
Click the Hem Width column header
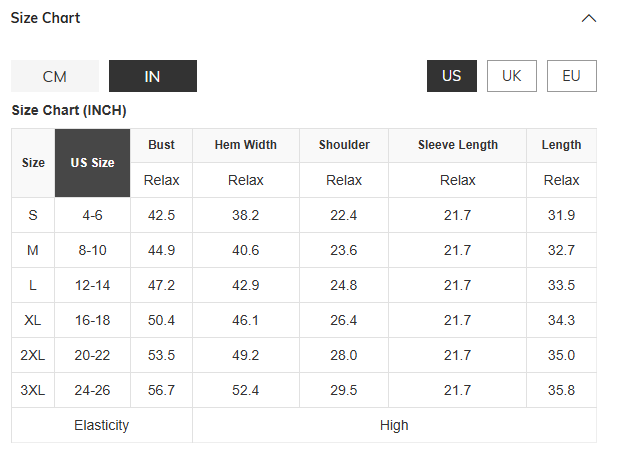click(x=246, y=145)
